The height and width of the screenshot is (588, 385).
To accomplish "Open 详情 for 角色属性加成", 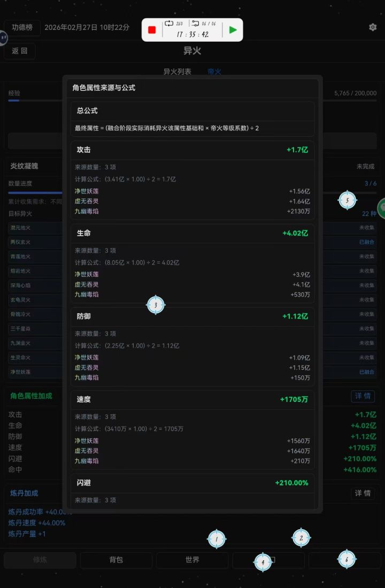I will point(363,396).
